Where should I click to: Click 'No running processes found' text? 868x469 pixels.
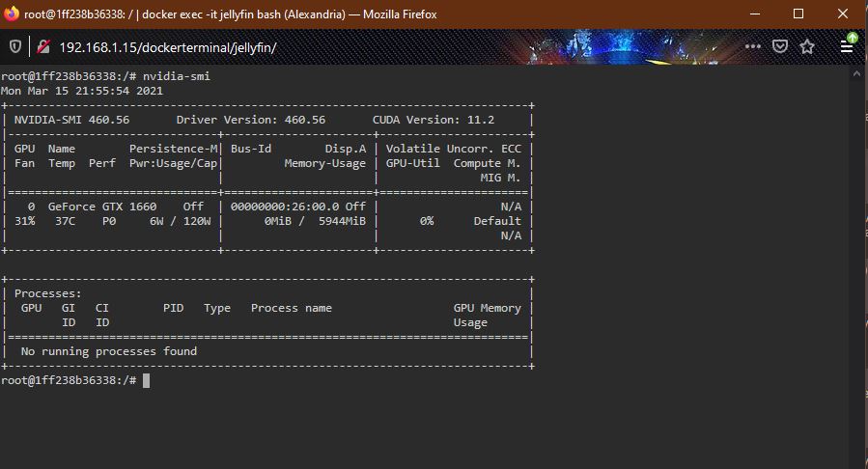(x=109, y=351)
